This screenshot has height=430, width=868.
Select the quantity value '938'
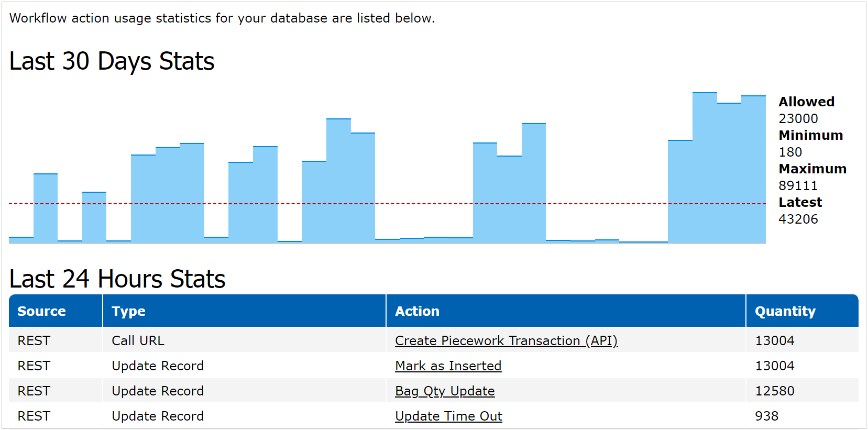pos(766,416)
